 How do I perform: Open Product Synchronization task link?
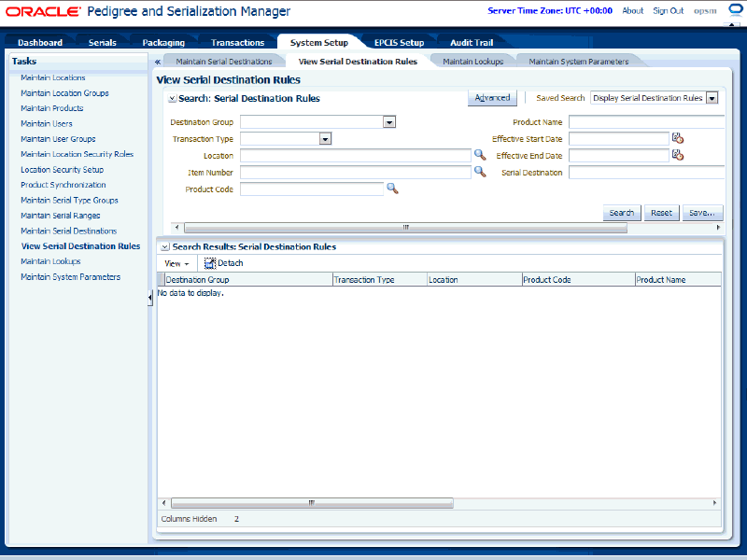[x=63, y=185]
